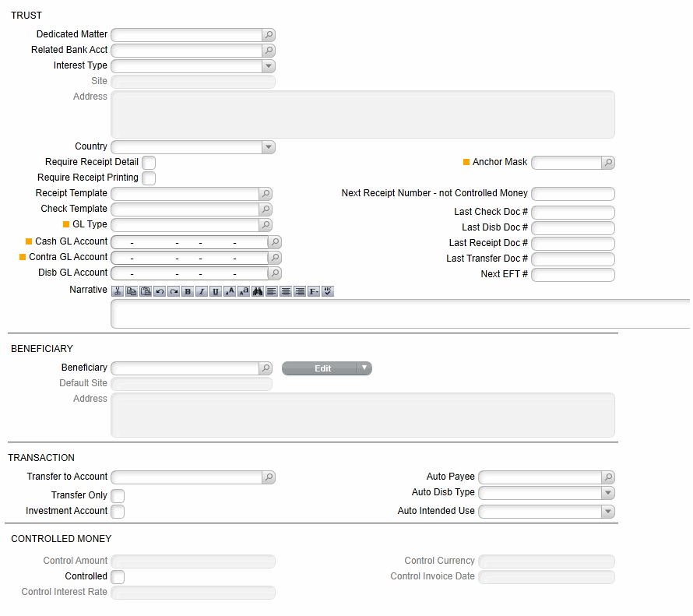The image size is (693, 616).
Task: Click the Anchor Mask input field
Action: pyautogui.click(x=567, y=163)
